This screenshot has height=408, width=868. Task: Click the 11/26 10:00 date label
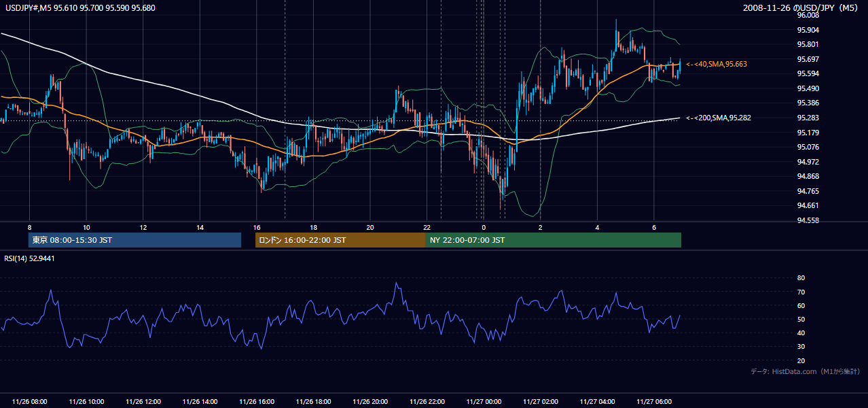click(86, 402)
